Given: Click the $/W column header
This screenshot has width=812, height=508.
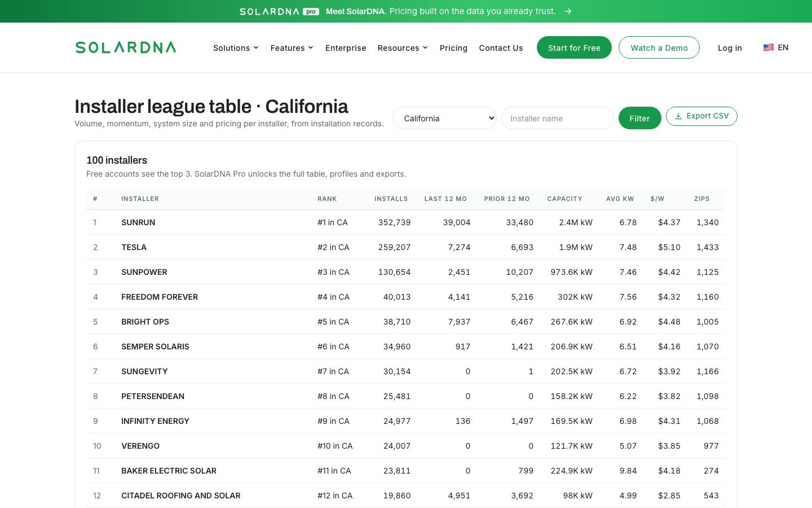Looking at the screenshot, I should [657, 199].
